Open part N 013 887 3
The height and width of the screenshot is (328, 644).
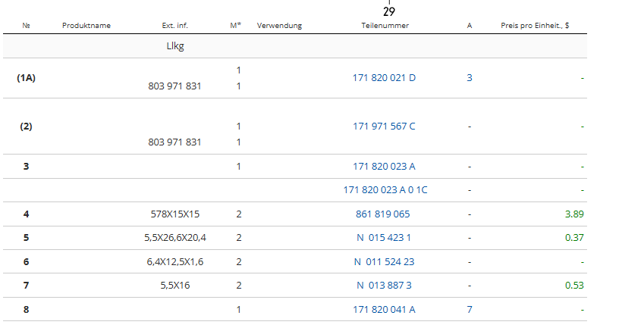click(x=384, y=286)
